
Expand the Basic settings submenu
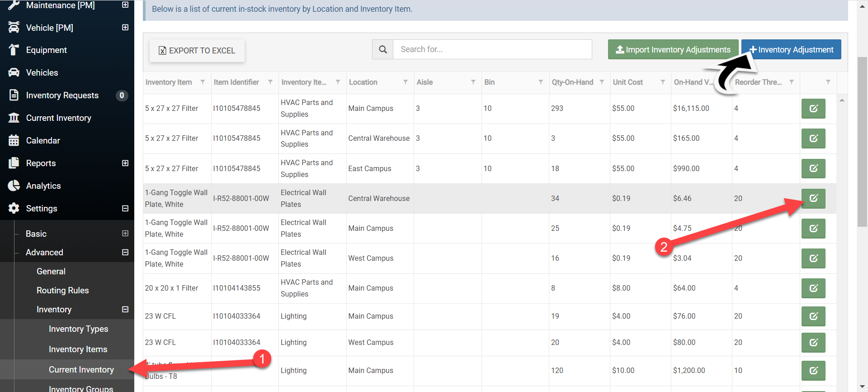point(125,234)
